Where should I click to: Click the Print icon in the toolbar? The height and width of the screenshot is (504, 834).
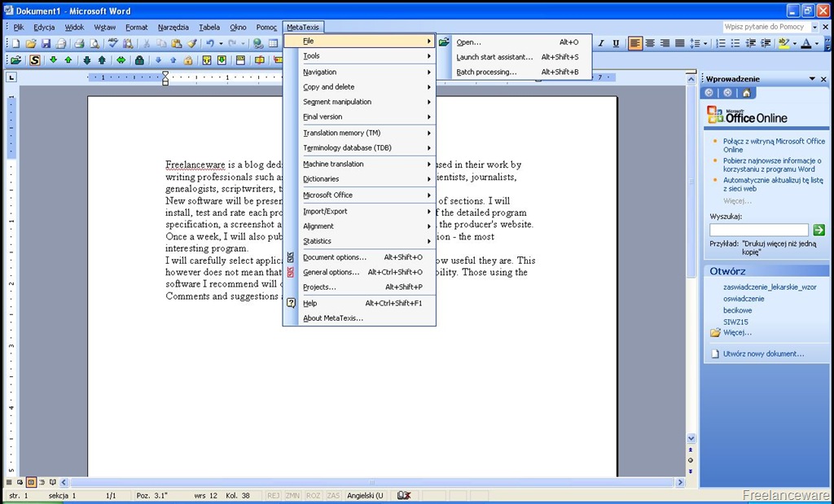(x=79, y=44)
